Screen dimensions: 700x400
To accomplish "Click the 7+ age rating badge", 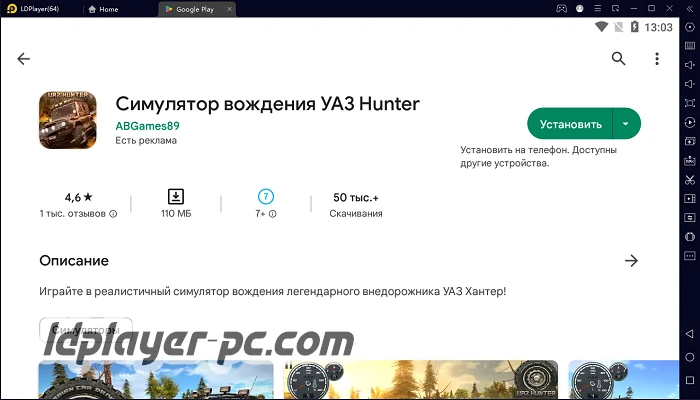I will (266, 196).
